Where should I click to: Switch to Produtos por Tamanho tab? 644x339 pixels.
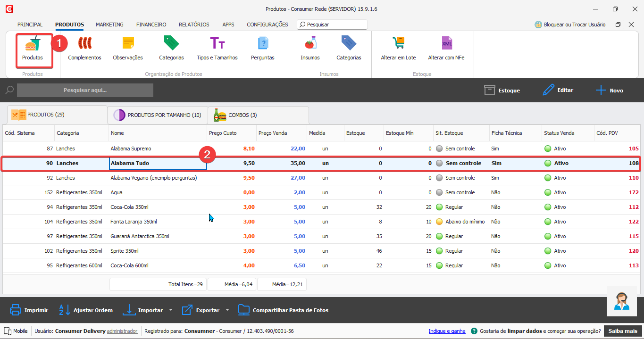tap(157, 115)
